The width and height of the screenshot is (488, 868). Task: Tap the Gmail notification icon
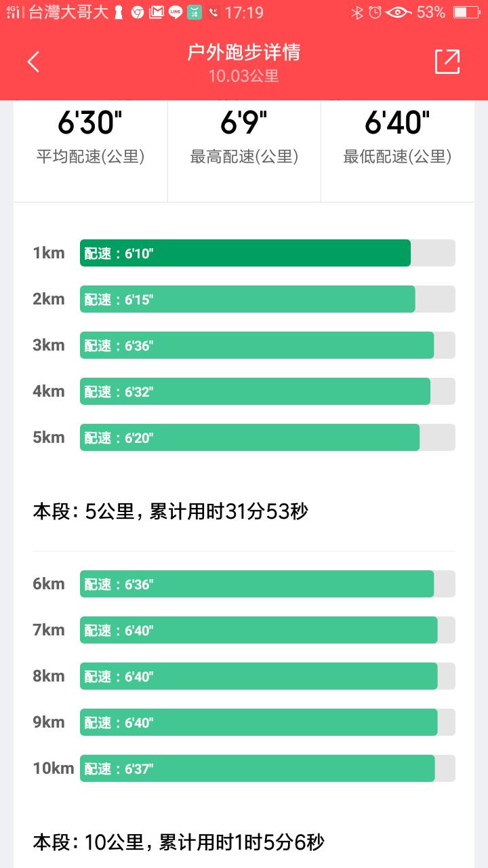coord(157,12)
